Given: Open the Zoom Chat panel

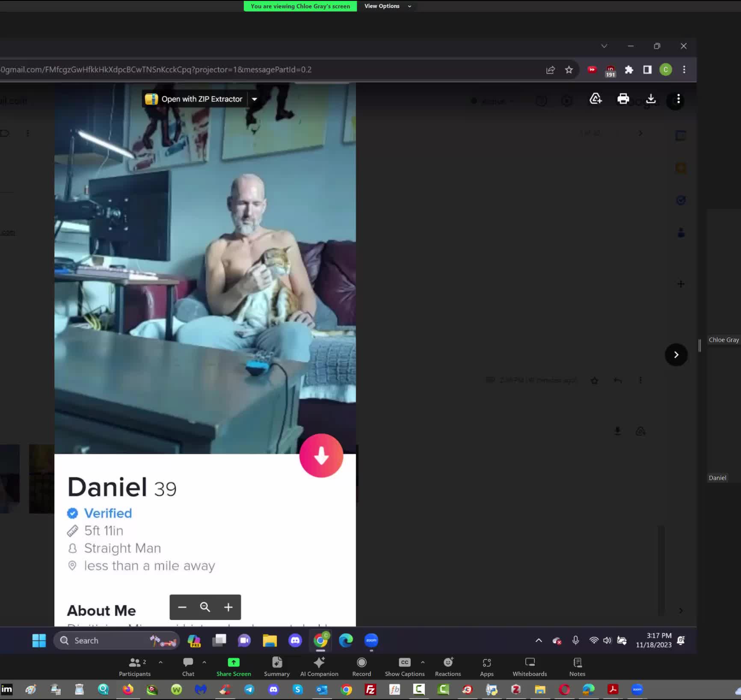Looking at the screenshot, I should tap(188, 666).
